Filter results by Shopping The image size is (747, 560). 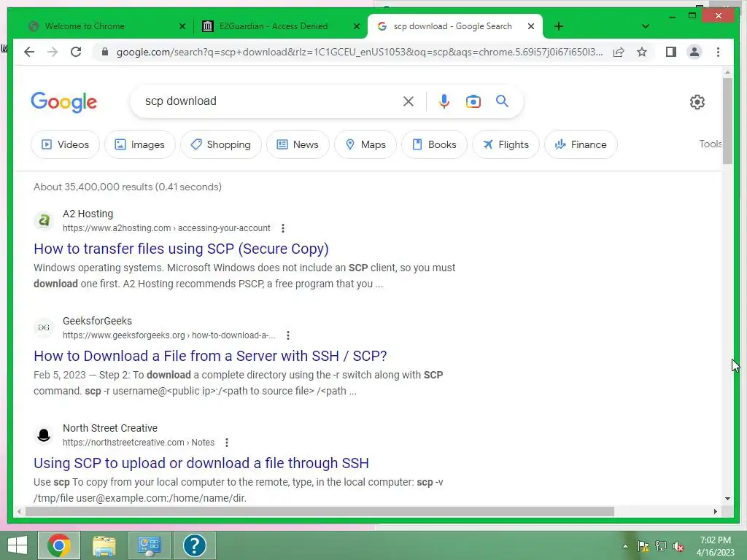pyautogui.click(x=221, y=144)
